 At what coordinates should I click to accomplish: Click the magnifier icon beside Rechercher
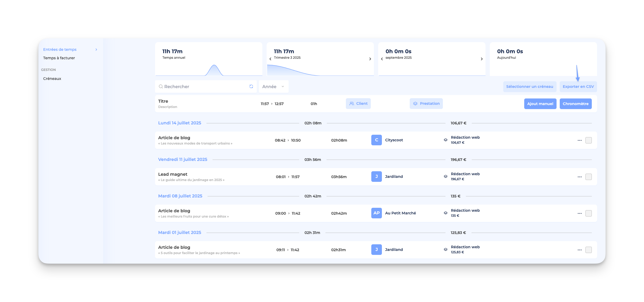pyautogui.click(x=161, y=87)
